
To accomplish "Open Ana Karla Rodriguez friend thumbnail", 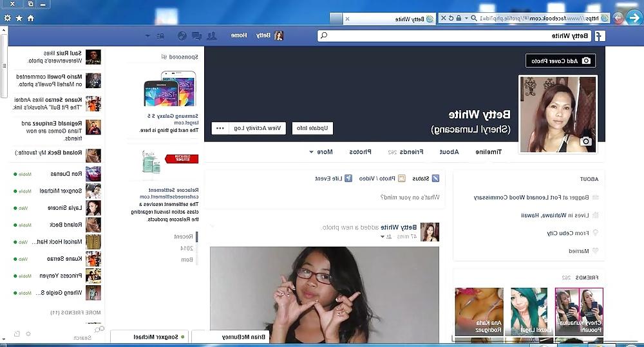I will point(479,312).
